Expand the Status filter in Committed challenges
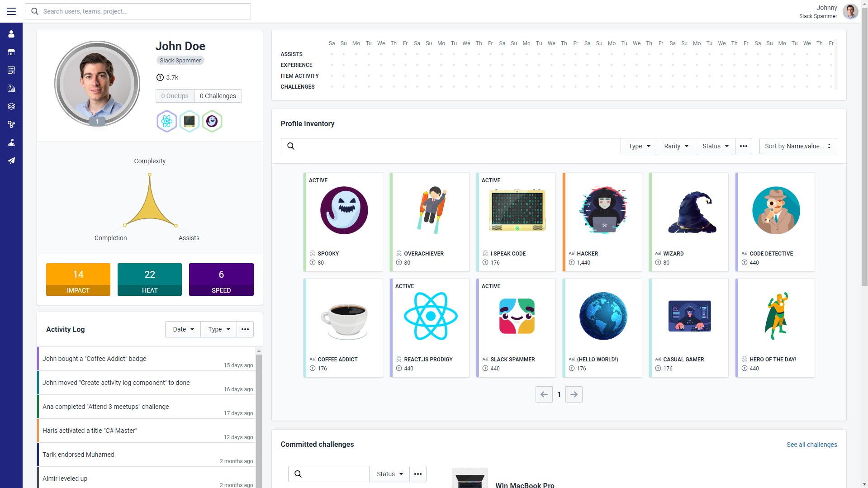Image resolution: width=868 pixels, height=488 pixels. click(389, 474)
